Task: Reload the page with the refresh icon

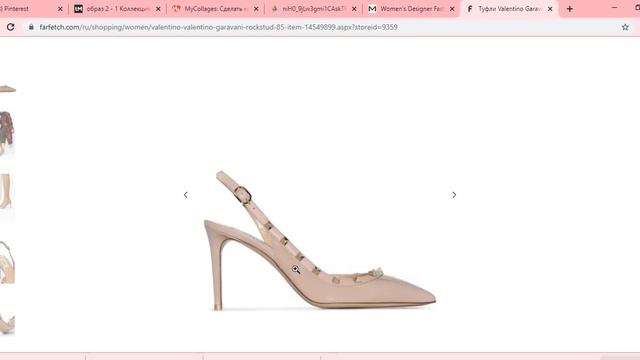Action: point(11,27)
